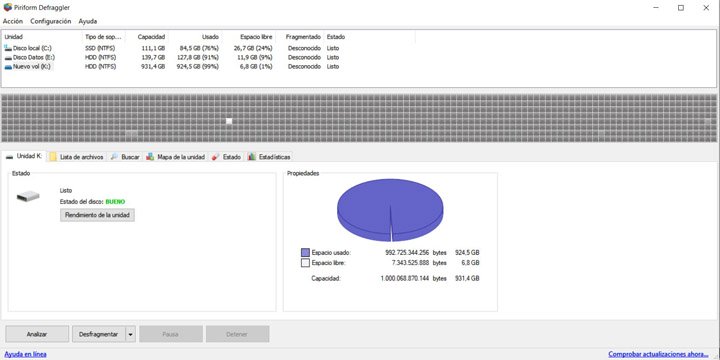Click the blocks icon of Mapa de la unidad tab
This screenshot has height=360, width=720.
coord(150,157)
